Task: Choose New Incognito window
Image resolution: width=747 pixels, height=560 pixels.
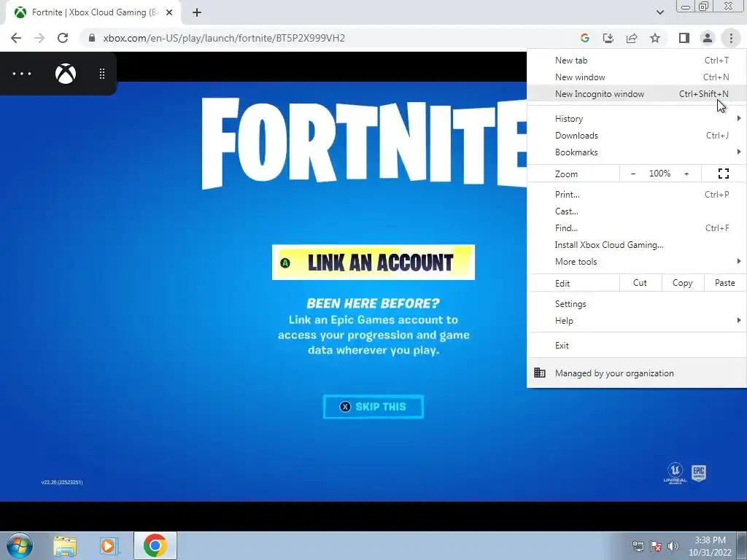Action: pyautogui.click(x=636, y=94)
